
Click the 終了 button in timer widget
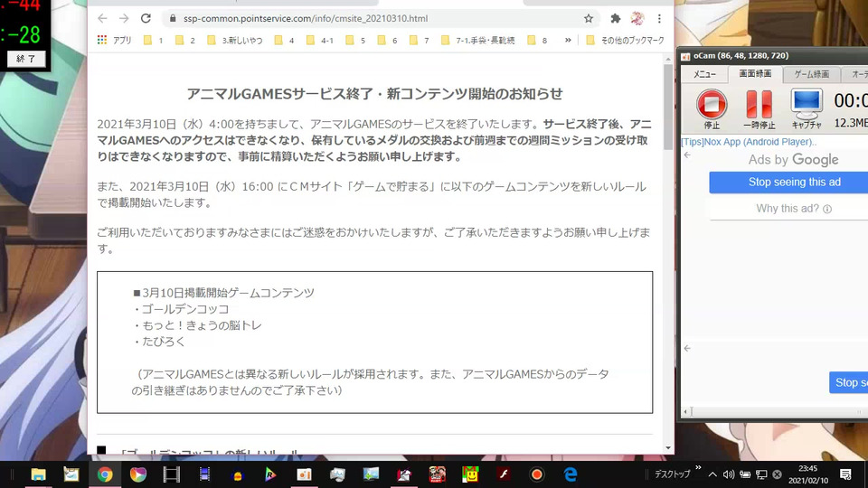pyautogui.click(x=26, y=59)
